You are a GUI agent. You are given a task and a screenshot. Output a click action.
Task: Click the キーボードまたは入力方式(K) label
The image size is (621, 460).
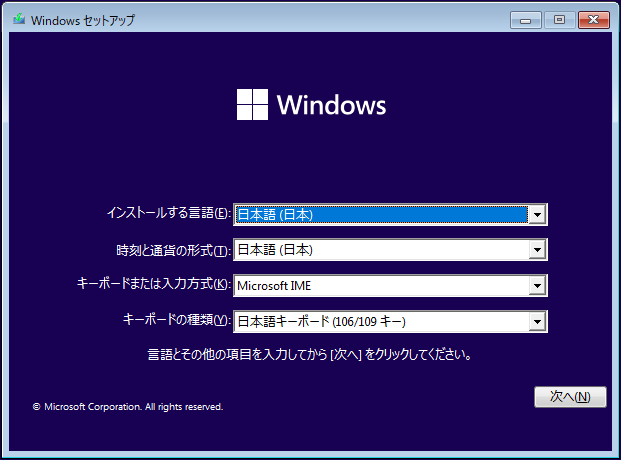[x=154, y=284]
